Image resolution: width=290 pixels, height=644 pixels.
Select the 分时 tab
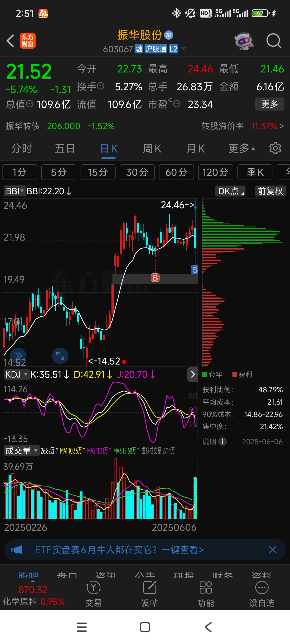(22, 148)
